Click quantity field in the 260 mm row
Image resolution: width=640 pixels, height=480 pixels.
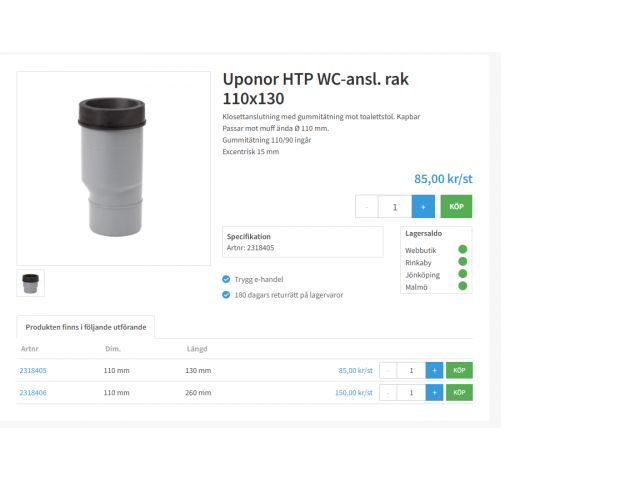click(x=411, y=393)
